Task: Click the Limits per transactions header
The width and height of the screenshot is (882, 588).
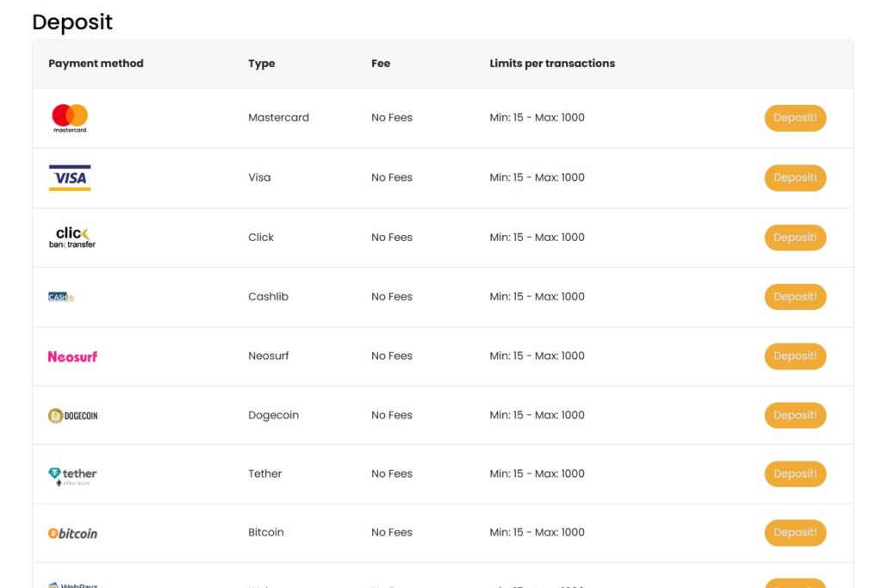Action: (551, 63)
